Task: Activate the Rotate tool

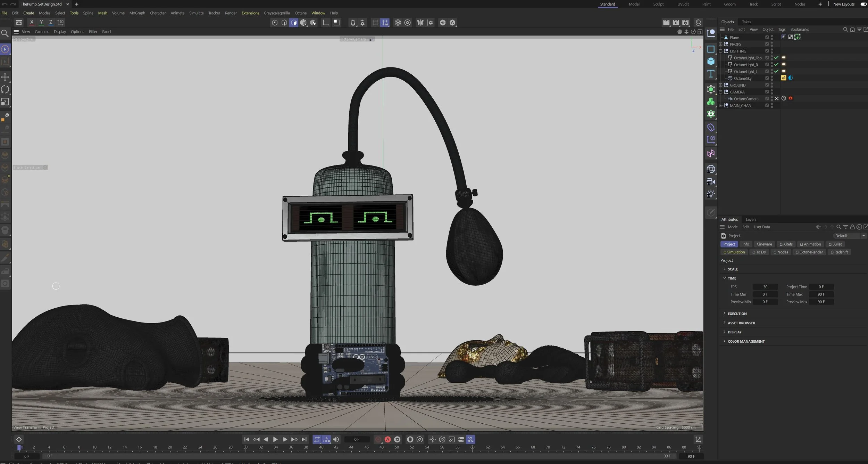Action: pos(6,89)
